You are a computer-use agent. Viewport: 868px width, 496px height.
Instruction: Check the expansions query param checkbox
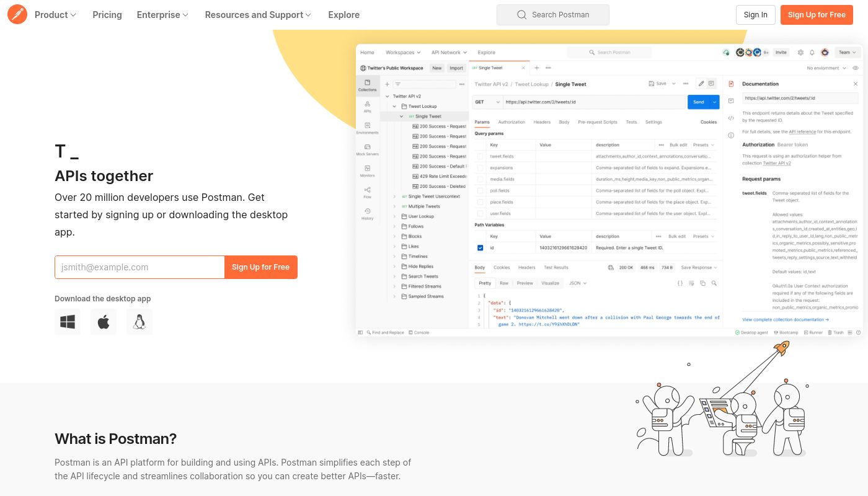(480, 168)
